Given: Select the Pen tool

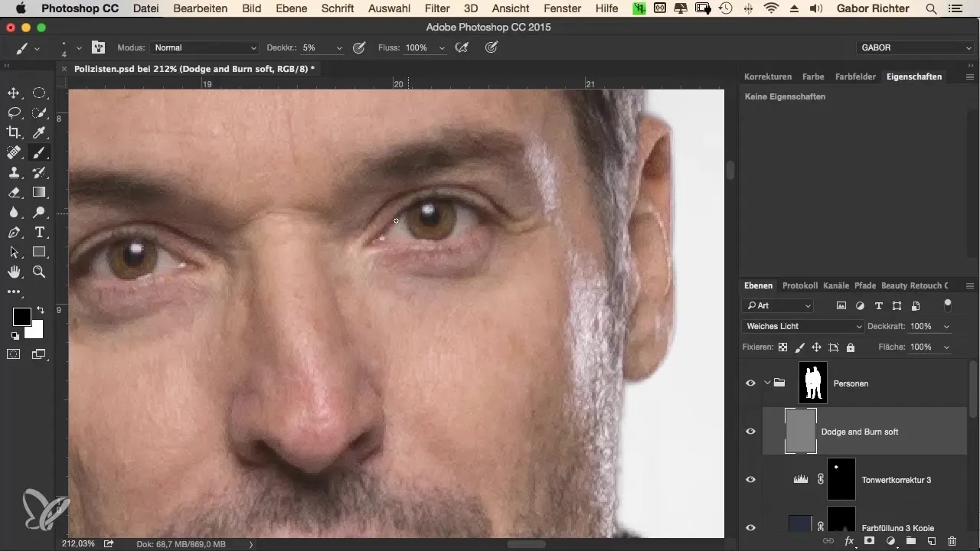Looking at the screenshot, I should click(14, 233).
